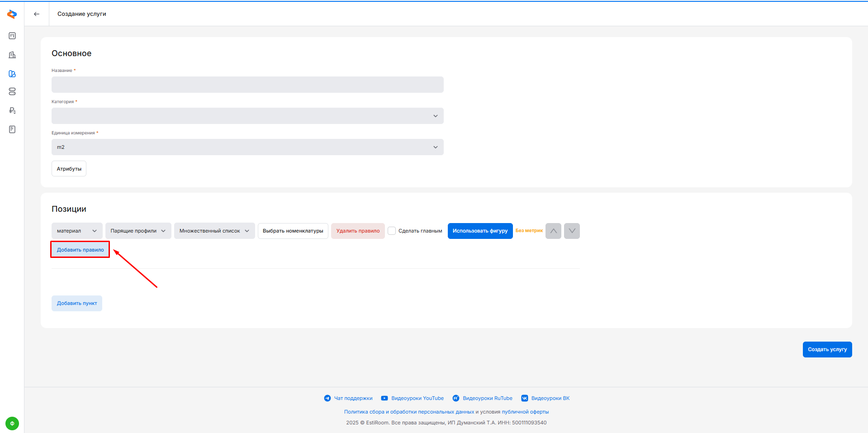Open the Единица измерения dropdown showing m2
The height and width of the screenshot is (433, 868).
coord(247,147)
